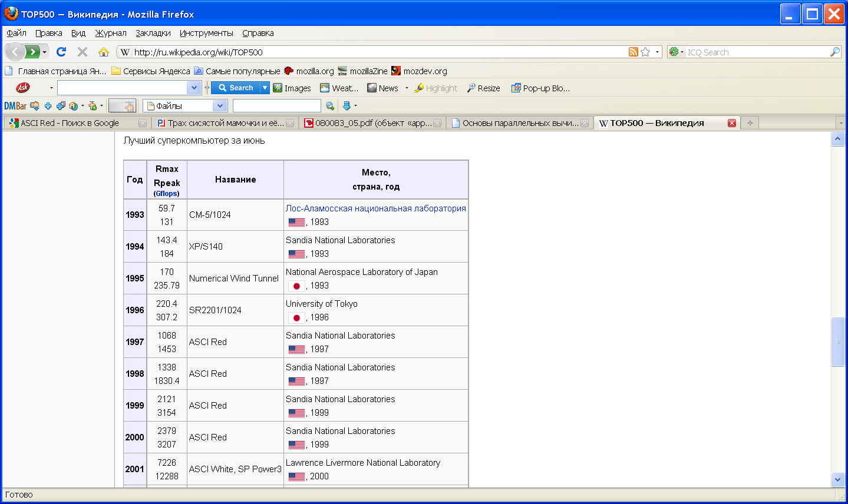Image resolution: width=848 pixels, height=504 pixels.
Task: Open the address bar history dropdown
Action: coord(657,52)
